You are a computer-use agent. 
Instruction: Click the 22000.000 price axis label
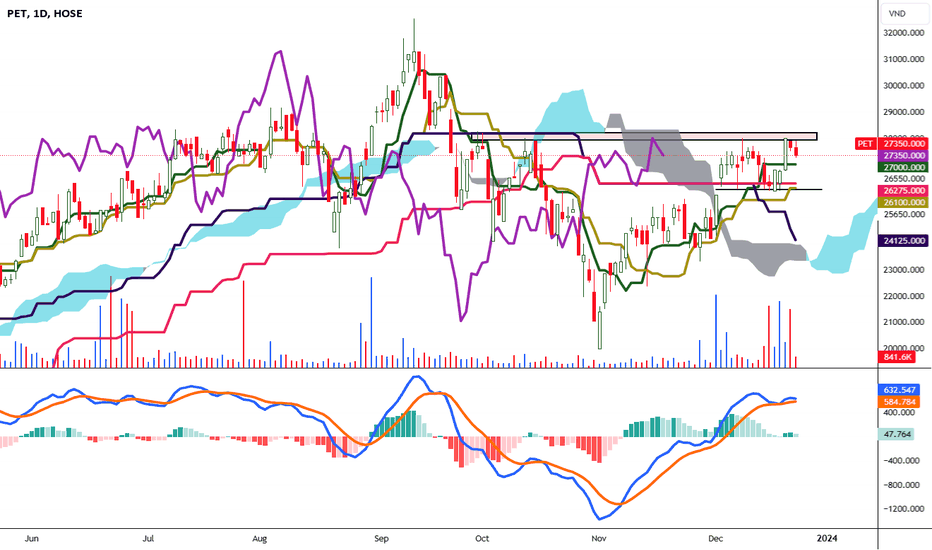click(x=903, y=296)
